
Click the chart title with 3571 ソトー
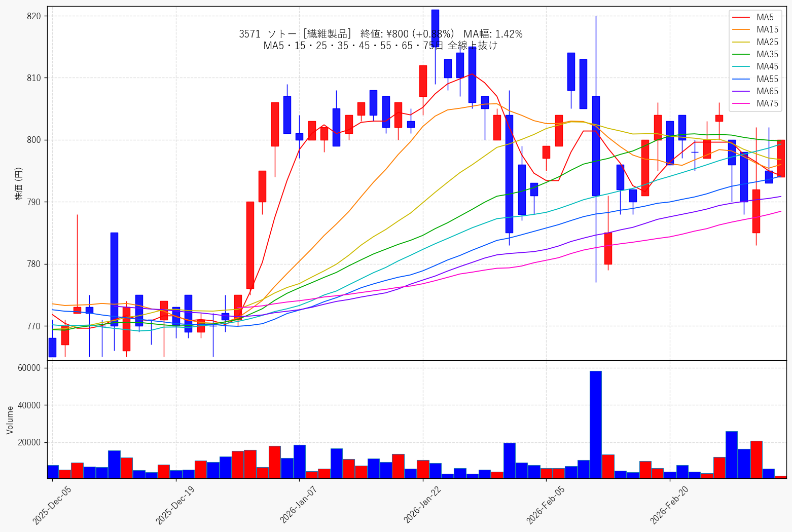tap(381, 34)
